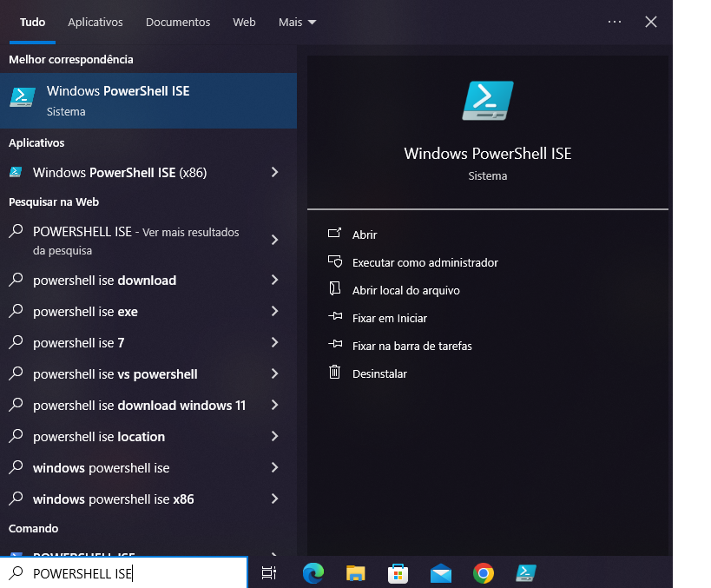Click the Abrir open icon
The image size is (711, 588).
pyautogui.click(x=334, y=234)
